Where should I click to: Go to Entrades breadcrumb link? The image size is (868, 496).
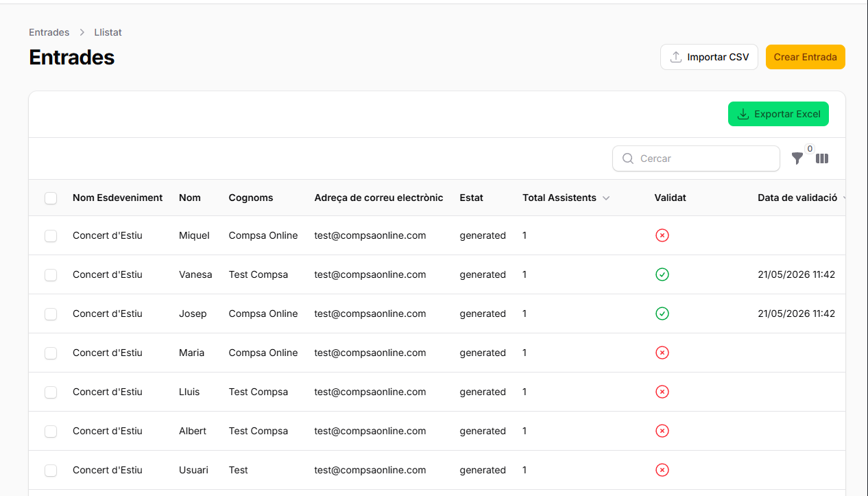[49, 32]
